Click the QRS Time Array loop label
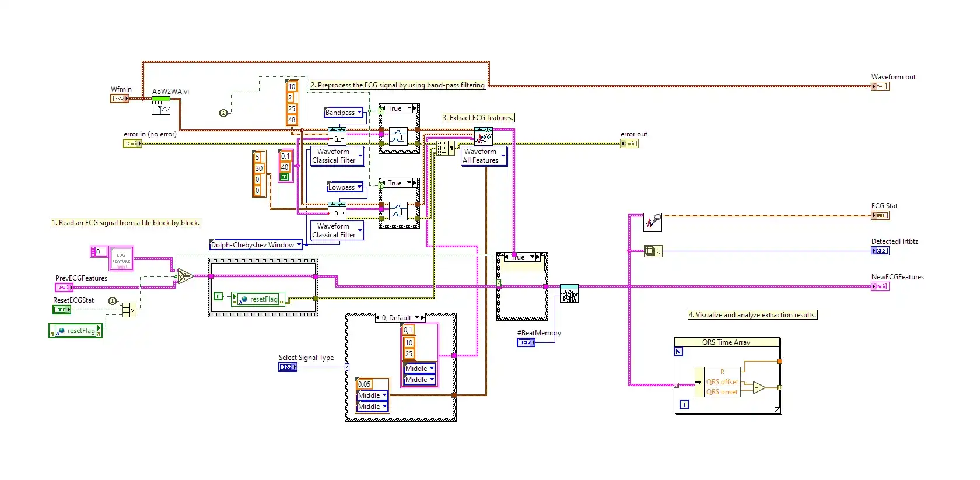This screenshot has height=480, width=980. (726, 342)
